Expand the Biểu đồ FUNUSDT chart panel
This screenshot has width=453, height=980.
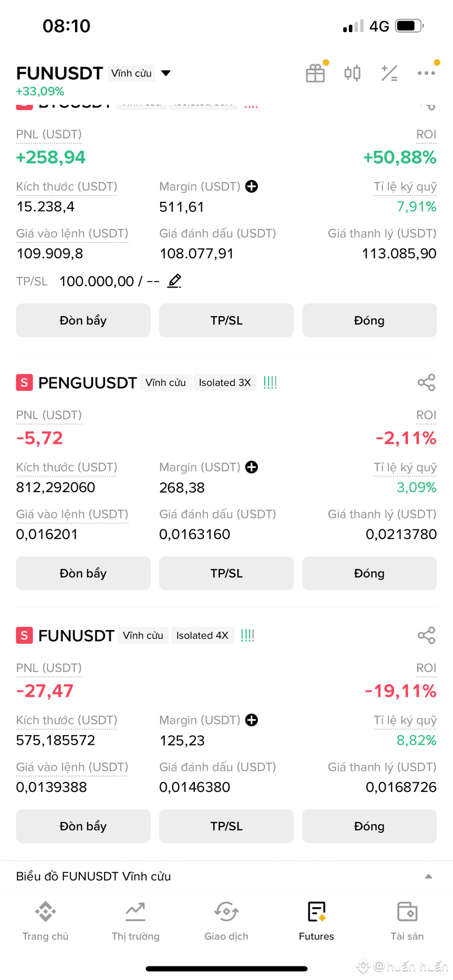click(428, 876)
